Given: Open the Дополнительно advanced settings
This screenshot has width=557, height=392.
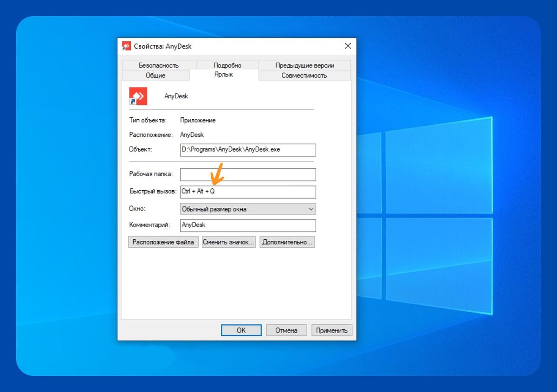Looking at the screenshot, I should click(287, 242).
